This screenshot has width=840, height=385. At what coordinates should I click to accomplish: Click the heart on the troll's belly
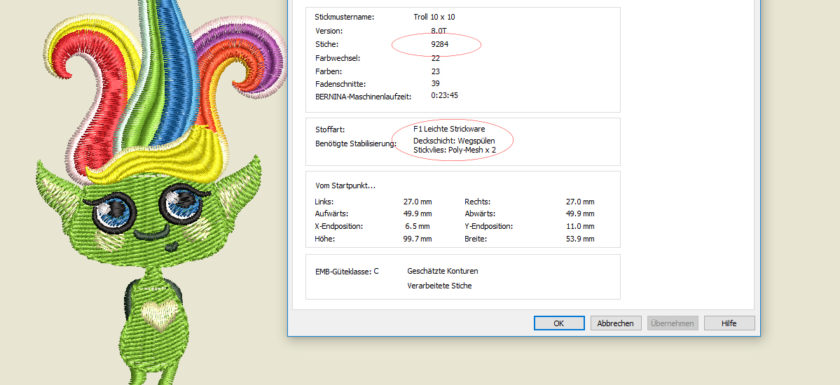pos(160,315)
